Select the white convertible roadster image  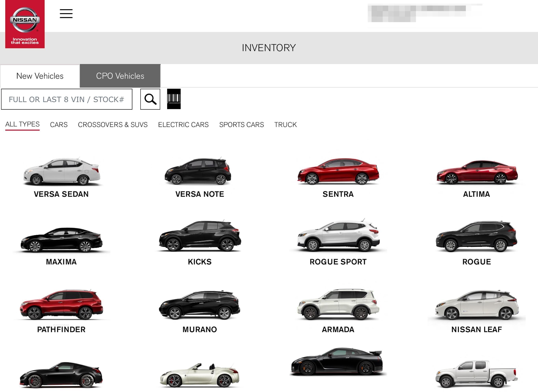click(x=199, y=375)
